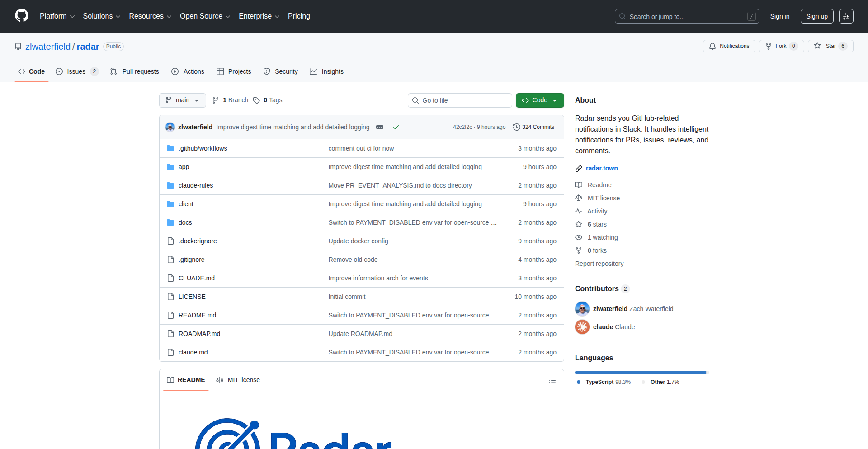868x449 pixels.
Task: Open the Pricing menu item
Action: click(299, 16)
